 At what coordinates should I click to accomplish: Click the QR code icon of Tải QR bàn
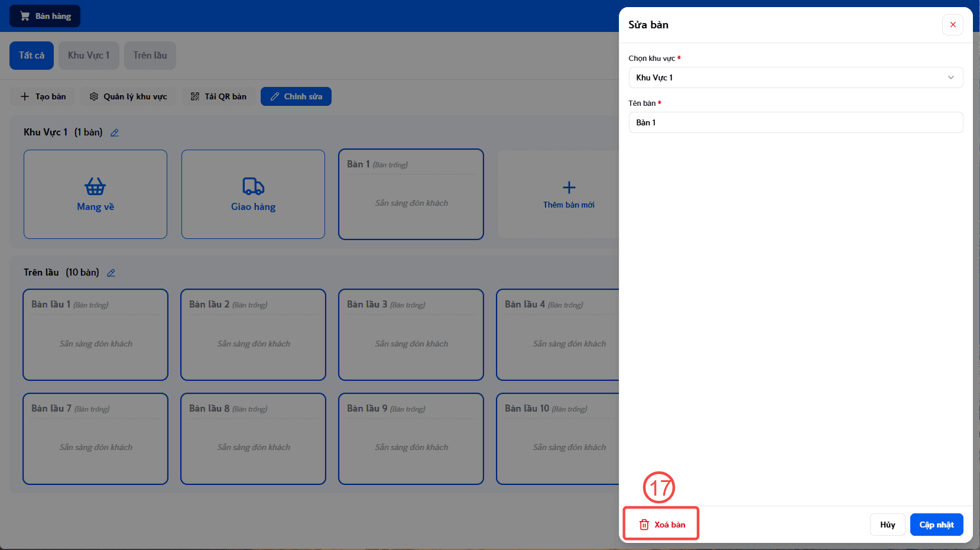(195, 96)
